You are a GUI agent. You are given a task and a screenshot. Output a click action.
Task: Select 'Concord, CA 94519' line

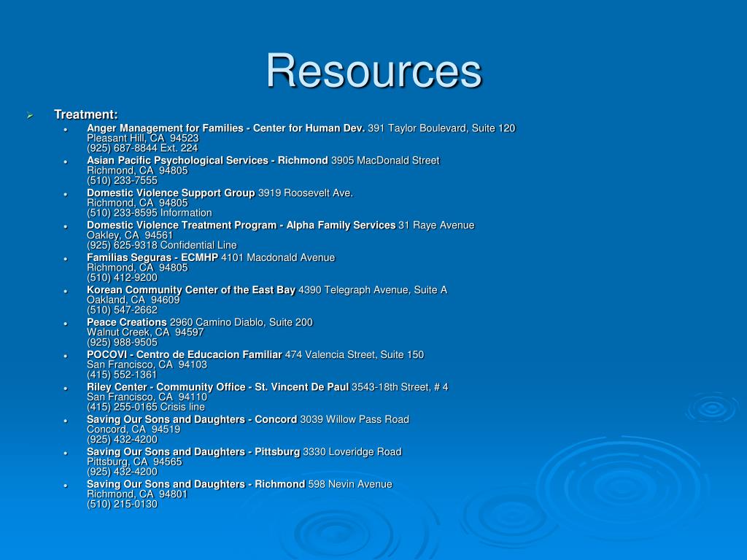133,429
